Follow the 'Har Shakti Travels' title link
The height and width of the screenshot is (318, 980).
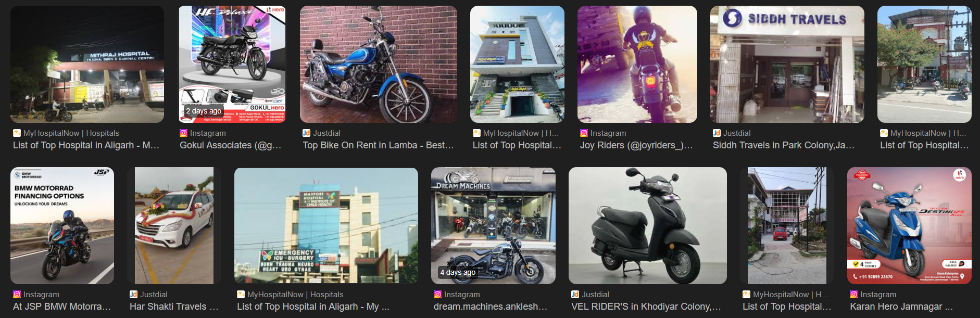(174, 307)
